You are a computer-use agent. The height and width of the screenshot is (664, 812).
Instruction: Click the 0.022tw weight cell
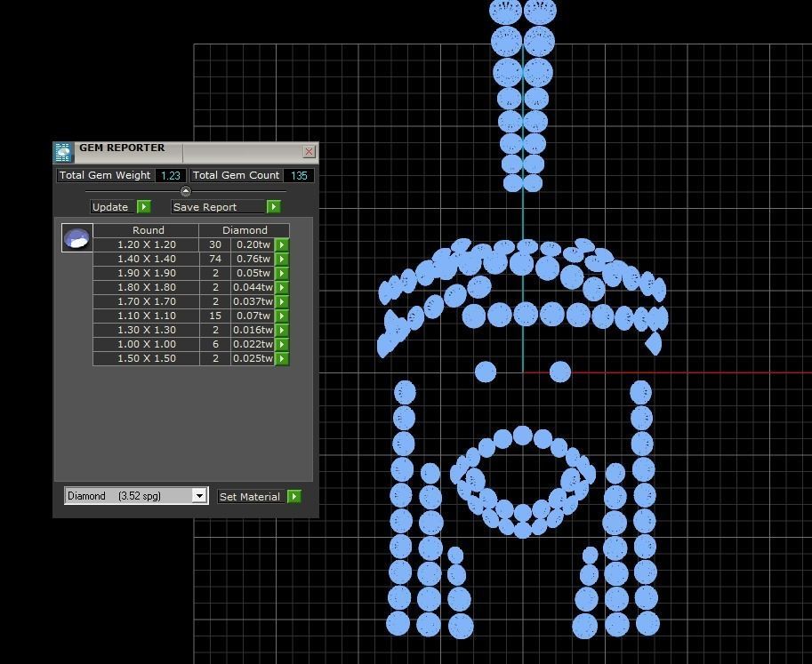(x=253, y=344)
